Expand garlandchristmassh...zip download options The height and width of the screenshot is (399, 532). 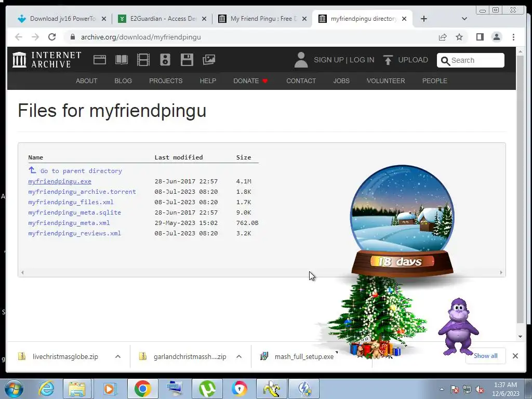click(x=239, y=356)
